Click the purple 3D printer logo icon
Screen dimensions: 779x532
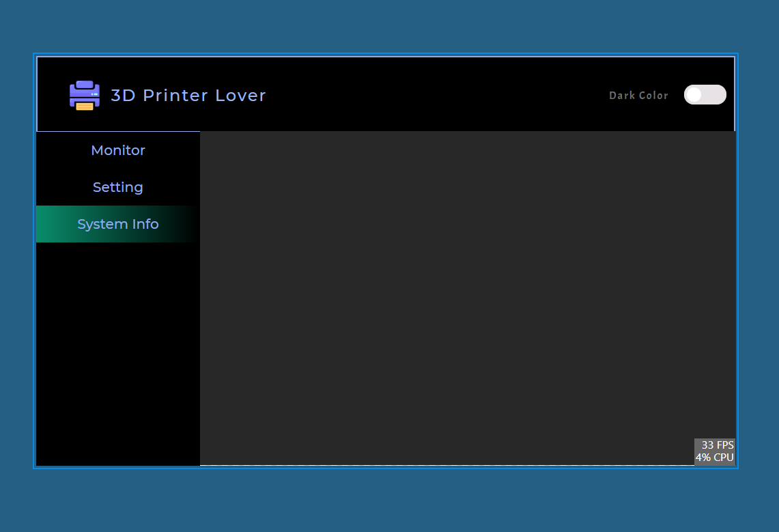85,95
